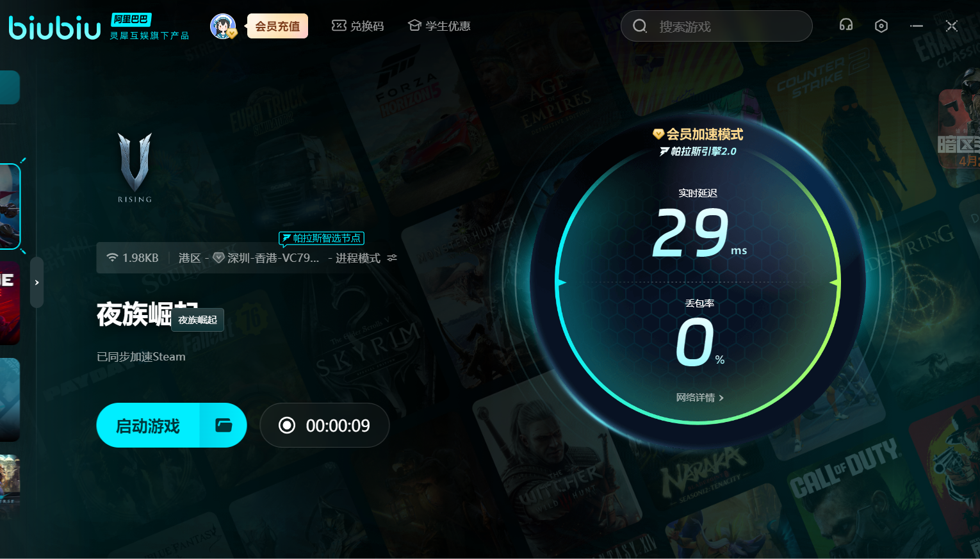Click the 会员充值 button
980x559 pixels.
[277, 26]
